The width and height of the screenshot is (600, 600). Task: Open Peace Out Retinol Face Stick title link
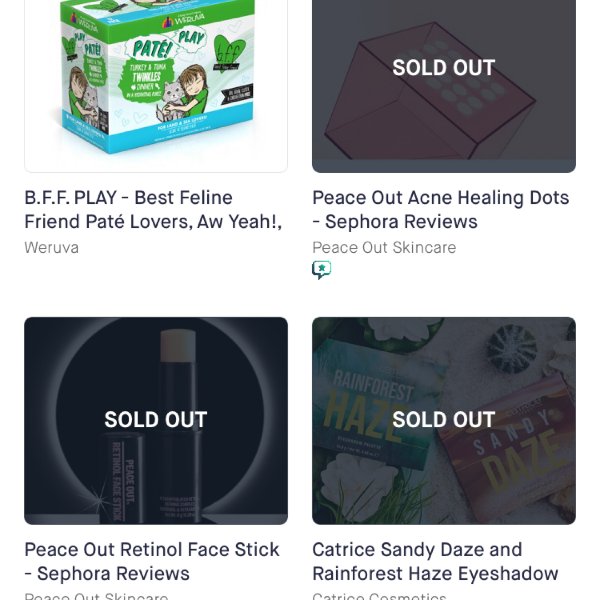[x=152, y=561]
